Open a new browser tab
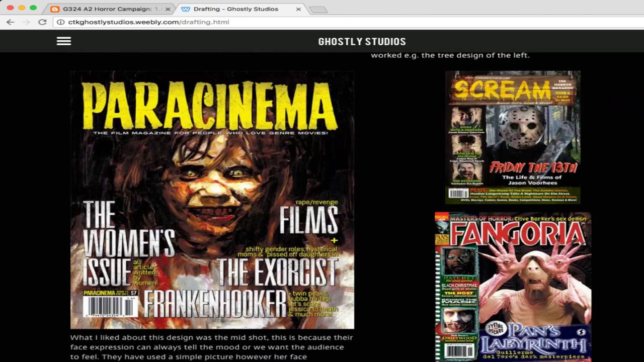The height and width of the screenshot is (362, 644). pyautogui.click(x=318, y=10)
